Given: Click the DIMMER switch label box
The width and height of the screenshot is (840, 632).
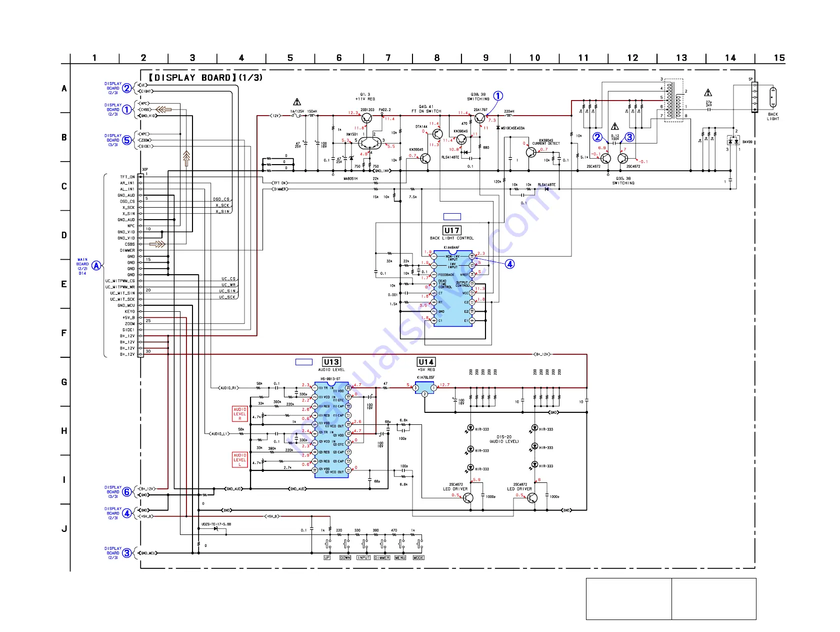Looking at the screenshot, I should [382, 557].
